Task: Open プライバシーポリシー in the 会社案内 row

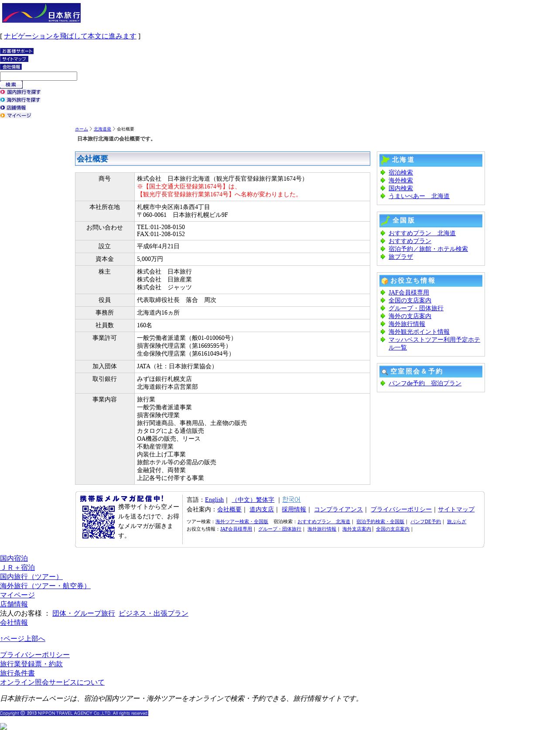Action: pyautogui.click(x=401, y=509)
